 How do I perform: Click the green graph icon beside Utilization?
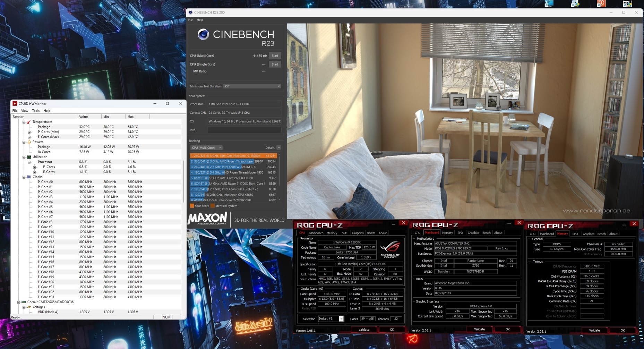point(29,157)
